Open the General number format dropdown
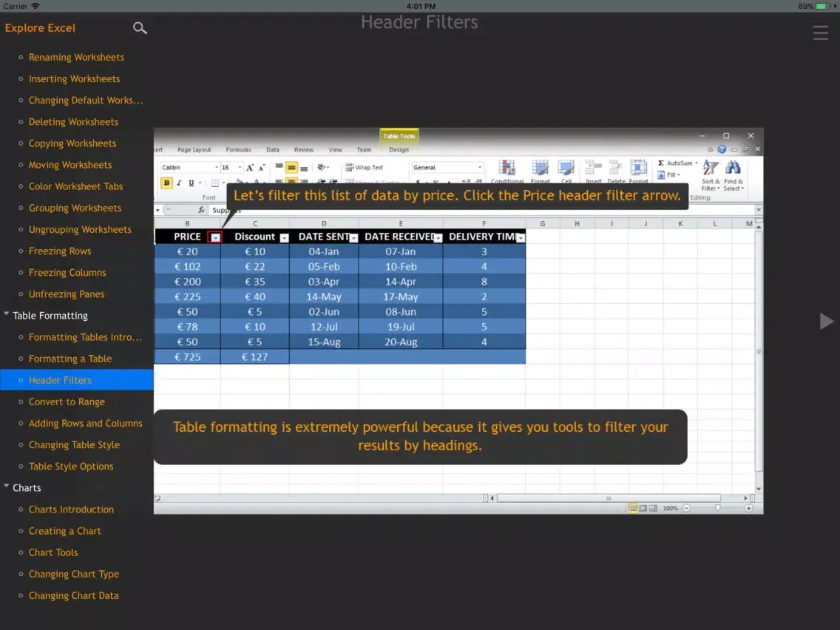Screen dimensions: 840x630 [x=479, y=167]
